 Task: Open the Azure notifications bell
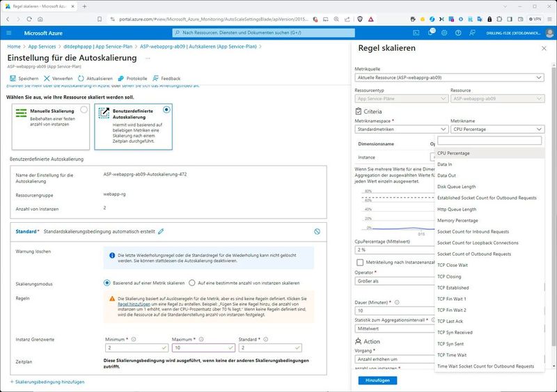[430, 32]
